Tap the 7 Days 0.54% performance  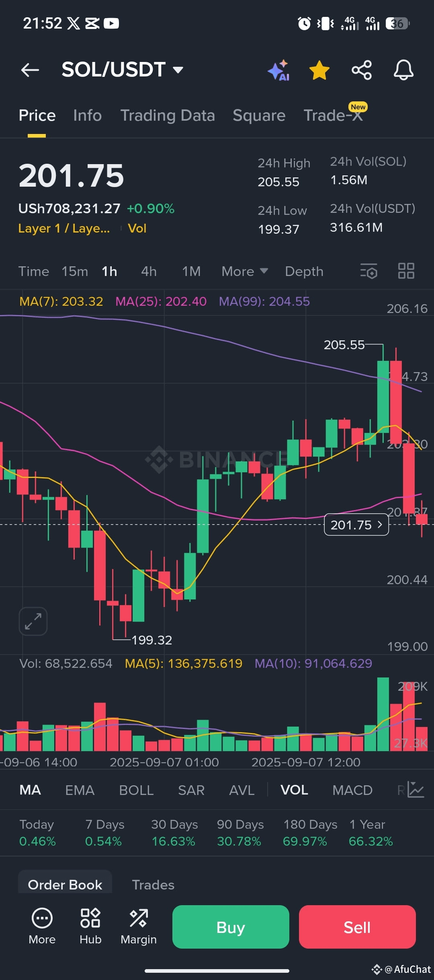(x=104, y=833)
